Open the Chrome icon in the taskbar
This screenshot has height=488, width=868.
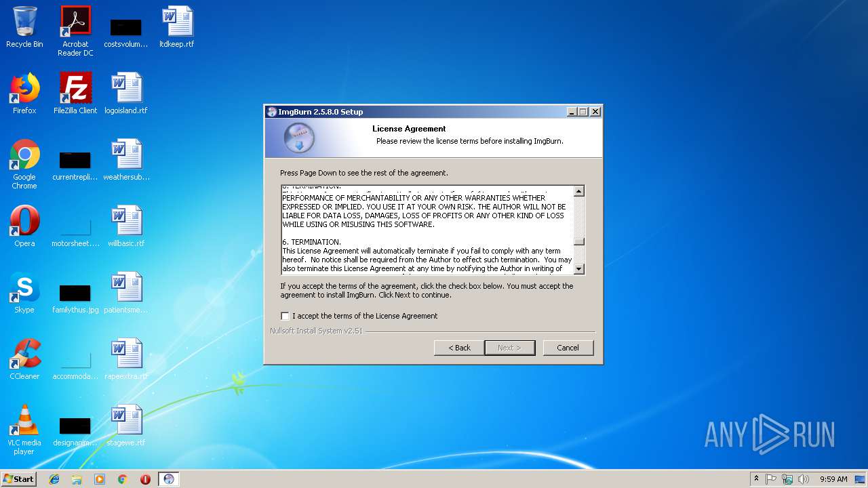click(123, 479)
